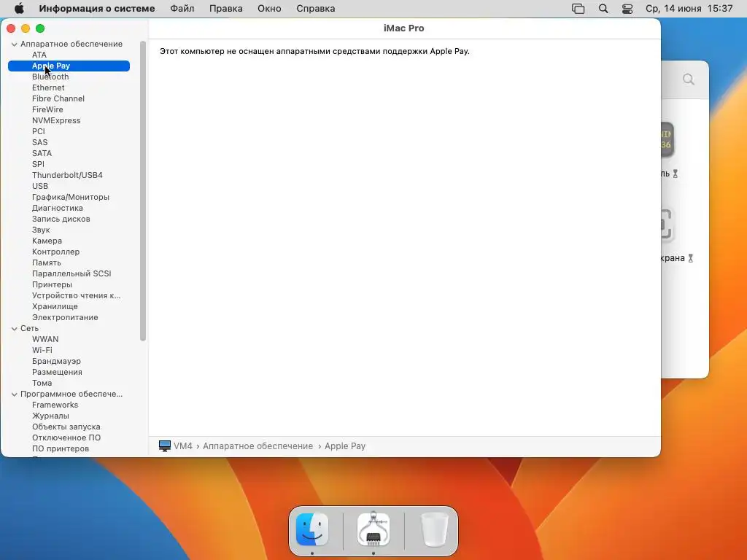Collapse the Аппаратное обеспечение section
747x560 pixels.
(x=15, y=44)
